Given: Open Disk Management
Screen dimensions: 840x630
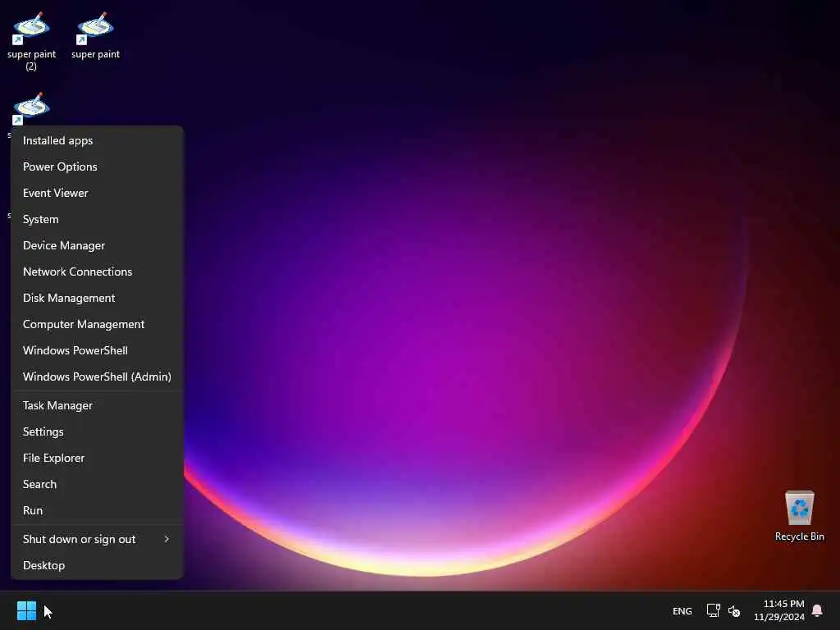Looking at the screenshot, I should [x=97, y=298].
